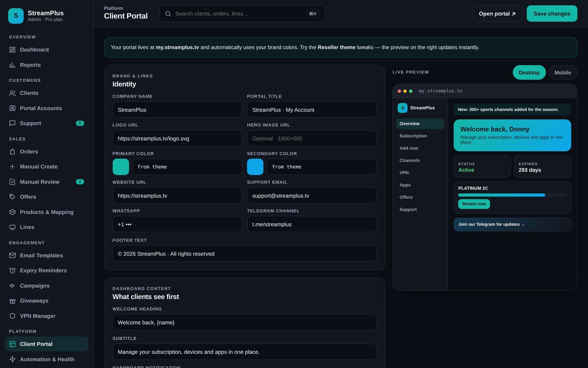Click the Portal Accounts icon
Screen dimensions: 588x368
point(12,108)
